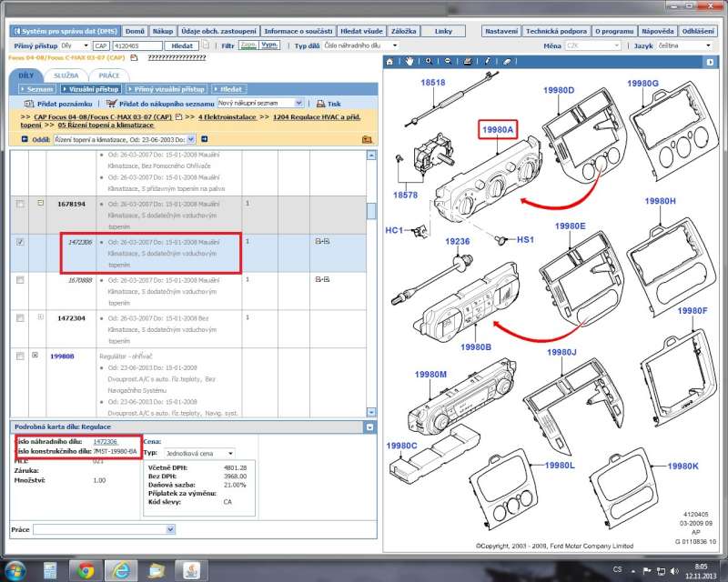Check the box for part 1678194

(x=20, y=204)
